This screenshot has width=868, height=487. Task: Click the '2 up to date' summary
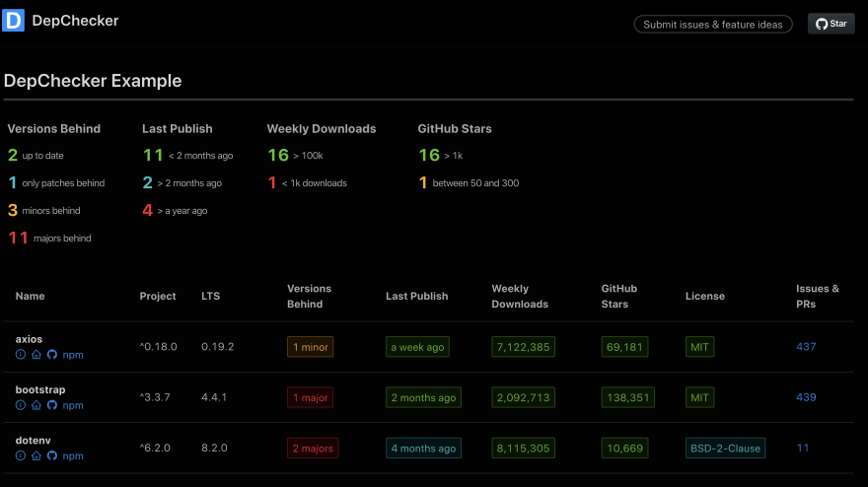(x=36, y=156)
